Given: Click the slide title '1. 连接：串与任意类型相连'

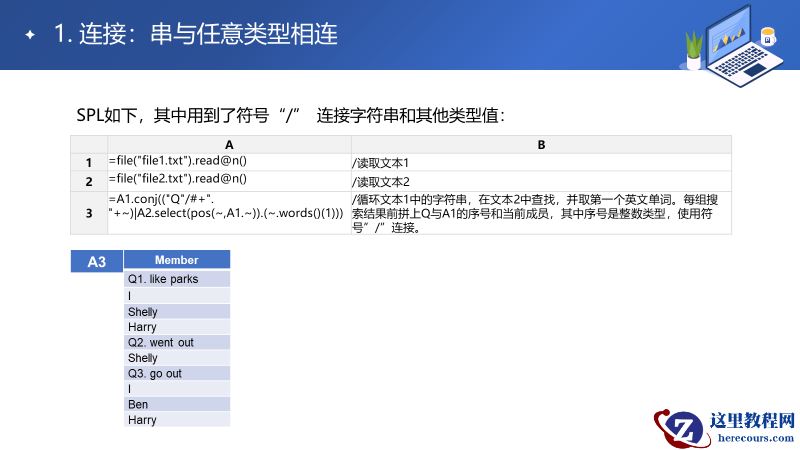Looking at the screenshot, I should click(195, 34).
